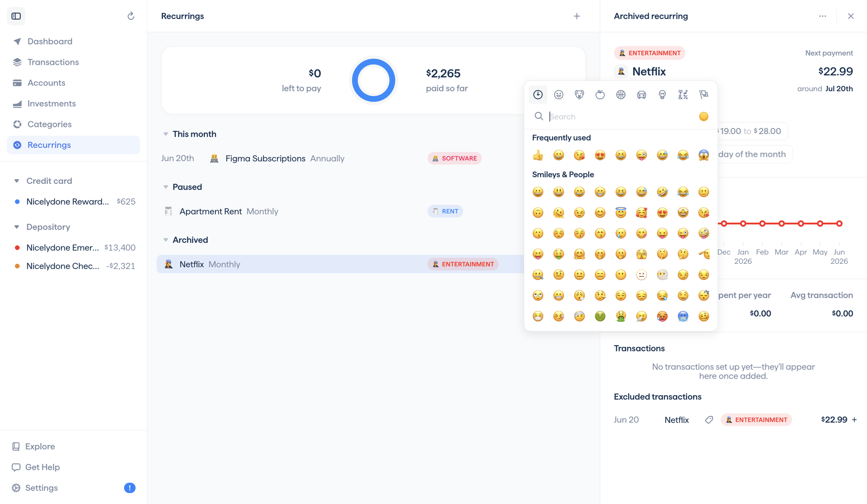Click the refresh icon in sidebar
Viewport: 867px width, 504px height.
coord(131,16)
